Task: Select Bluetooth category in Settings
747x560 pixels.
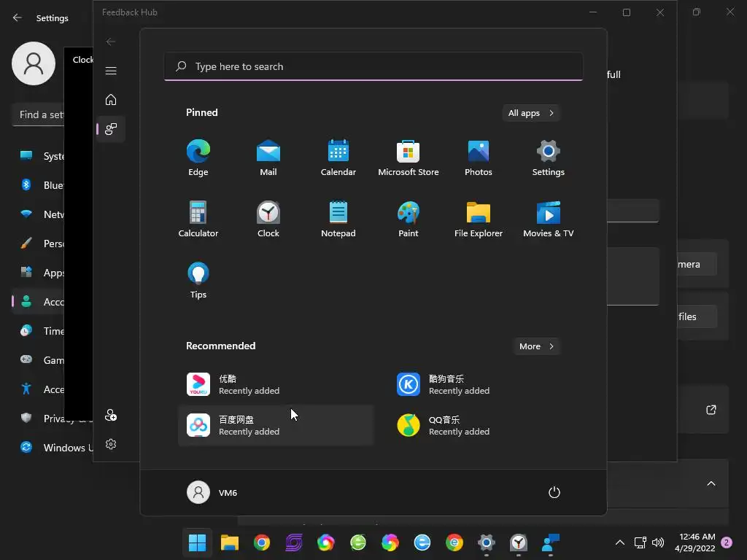Action: (x=38, y=185)
